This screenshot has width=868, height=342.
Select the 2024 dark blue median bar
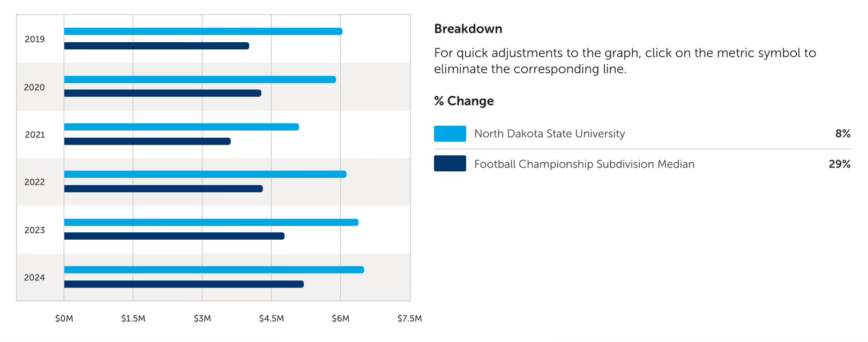(x=184, y=284)
